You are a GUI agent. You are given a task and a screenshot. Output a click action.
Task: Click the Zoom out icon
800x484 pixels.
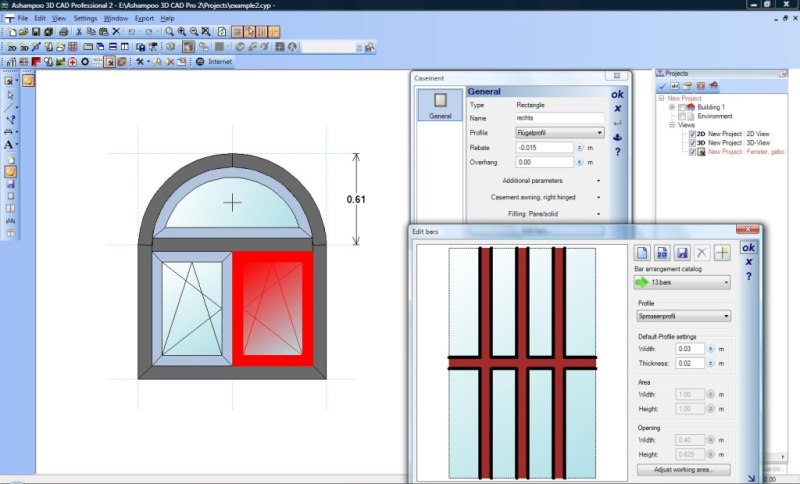(194, 32)
